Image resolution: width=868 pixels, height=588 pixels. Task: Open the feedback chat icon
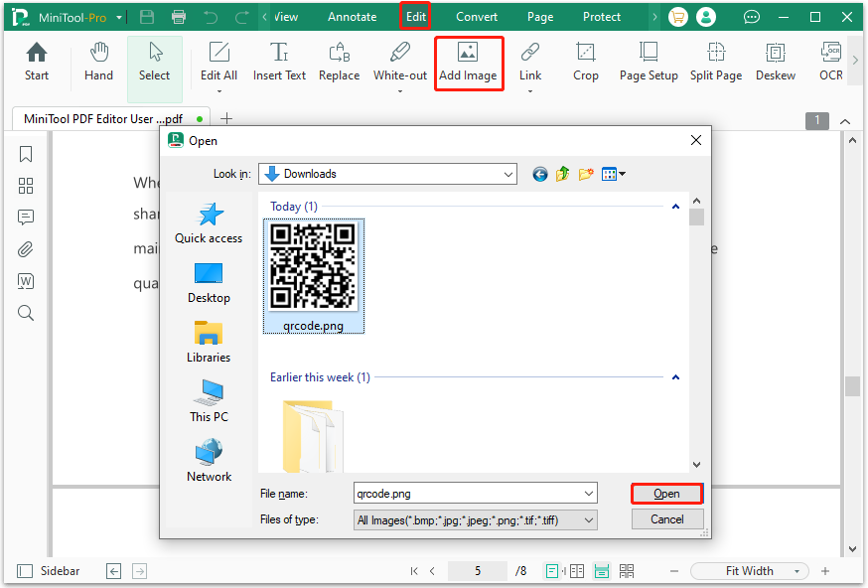pos(751,17)
